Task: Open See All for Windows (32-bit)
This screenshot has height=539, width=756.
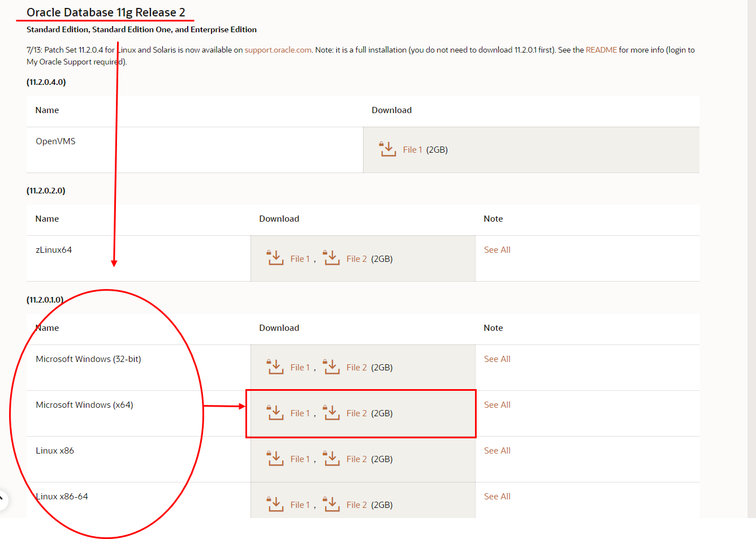Action: (497, 359)
